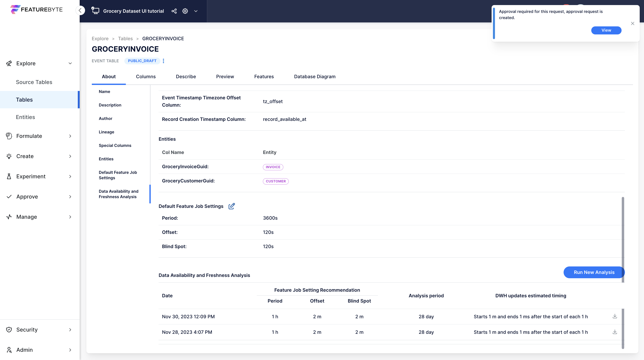Expand the Admin section chevron
The height and width of the screenshot is (360, 644).
70,350
